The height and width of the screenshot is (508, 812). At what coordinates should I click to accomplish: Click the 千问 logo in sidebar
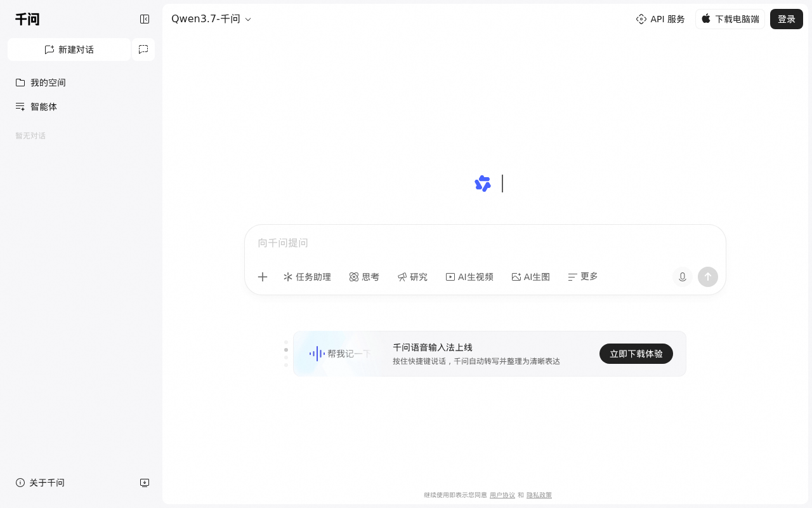(x=27, y=19)
